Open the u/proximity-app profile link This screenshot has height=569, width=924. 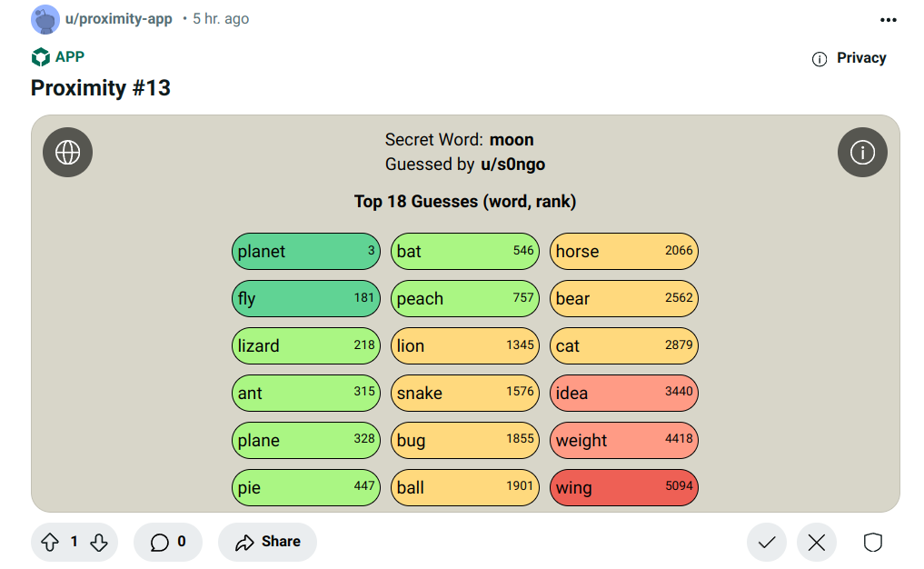coord(118,19)
